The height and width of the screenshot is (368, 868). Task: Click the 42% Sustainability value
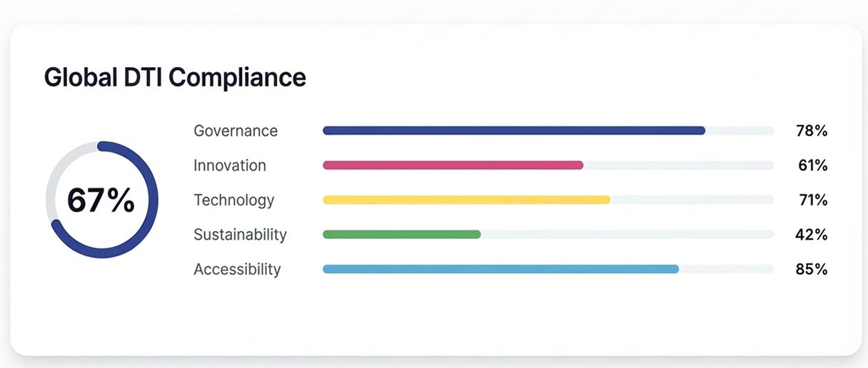[812, 235]
